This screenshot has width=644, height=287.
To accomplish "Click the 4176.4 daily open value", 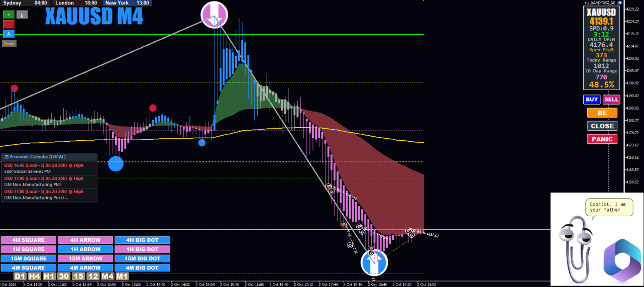I will pos(601,45).
